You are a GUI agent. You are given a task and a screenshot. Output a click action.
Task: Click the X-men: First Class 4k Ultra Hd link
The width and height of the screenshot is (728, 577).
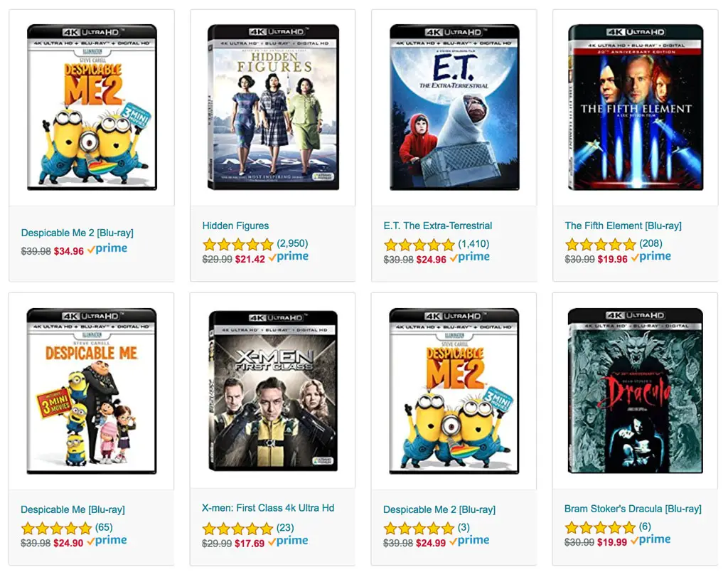(268, 508)
